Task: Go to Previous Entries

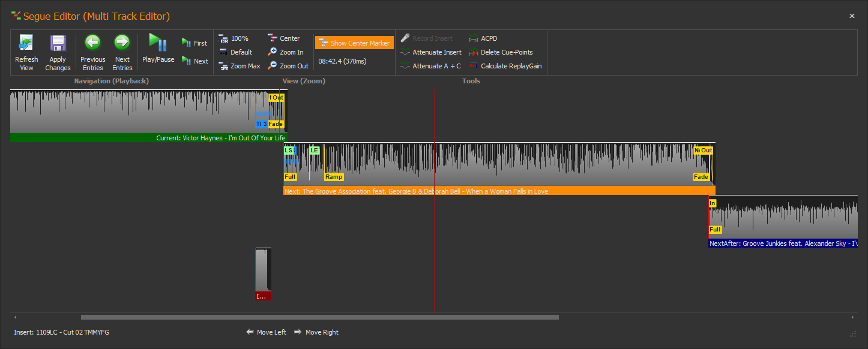Action: point(92,44)
